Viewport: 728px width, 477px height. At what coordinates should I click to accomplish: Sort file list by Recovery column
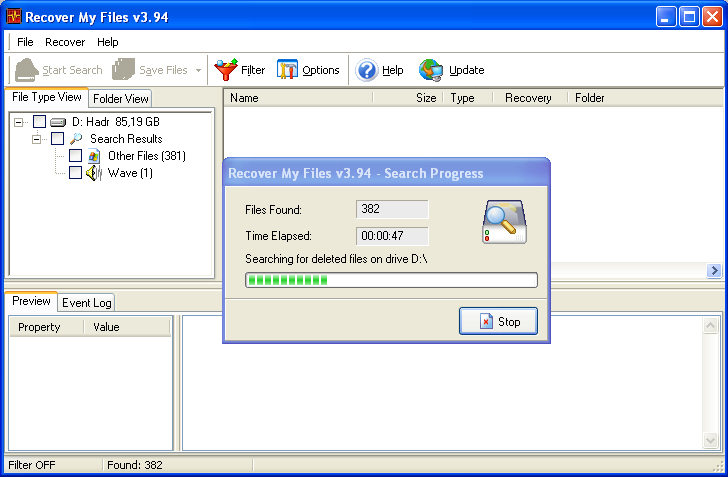(530, 98)
